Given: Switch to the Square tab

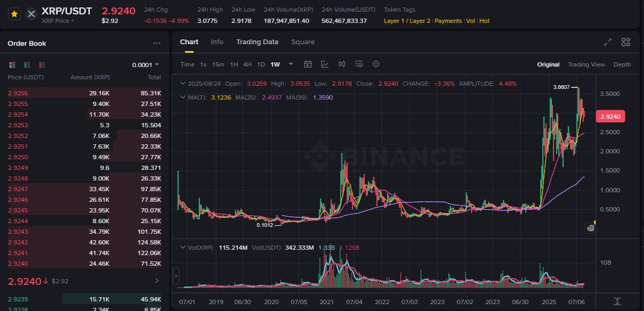Looking at the screenshot, I should pyautogui.click(x=303, y=42).
